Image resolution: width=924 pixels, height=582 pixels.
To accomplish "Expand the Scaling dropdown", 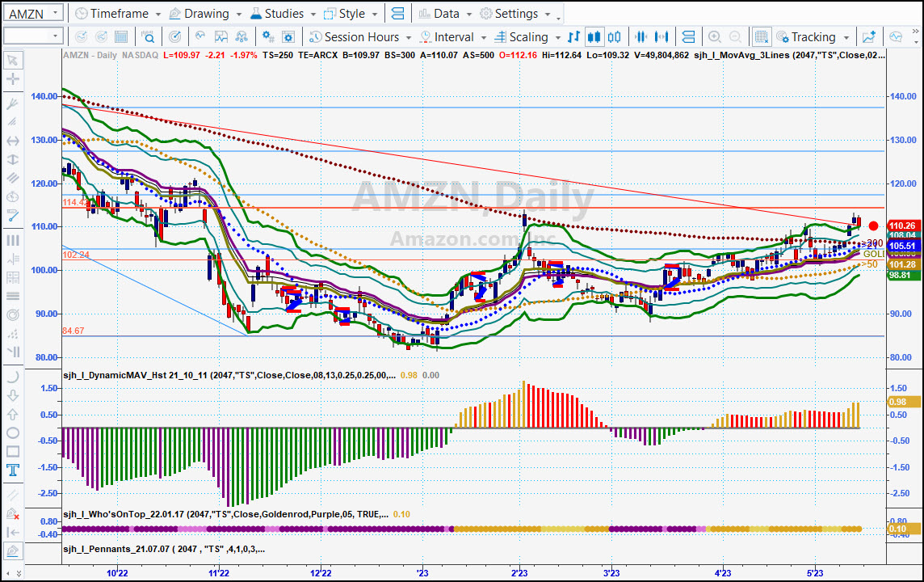I will tap(558, 37).
